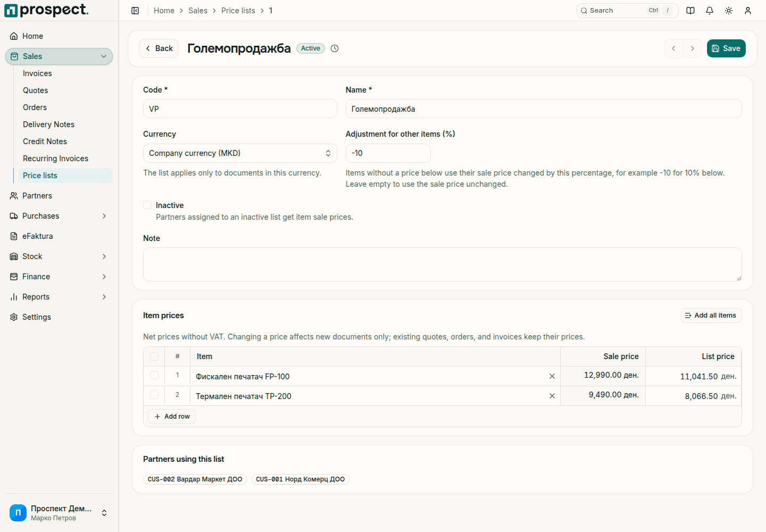Toggle the sidebar collapse icon
The image size is (766, 532).
tap(135, 11)
